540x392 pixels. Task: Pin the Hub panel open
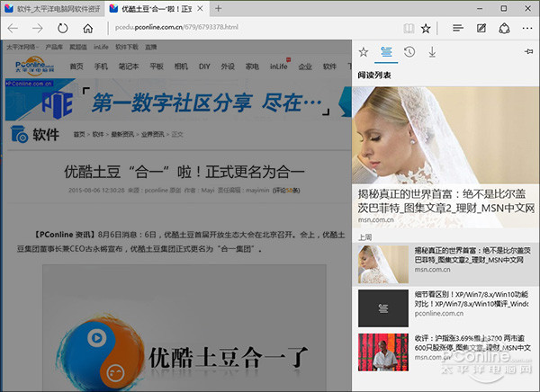tap(528, 51)
